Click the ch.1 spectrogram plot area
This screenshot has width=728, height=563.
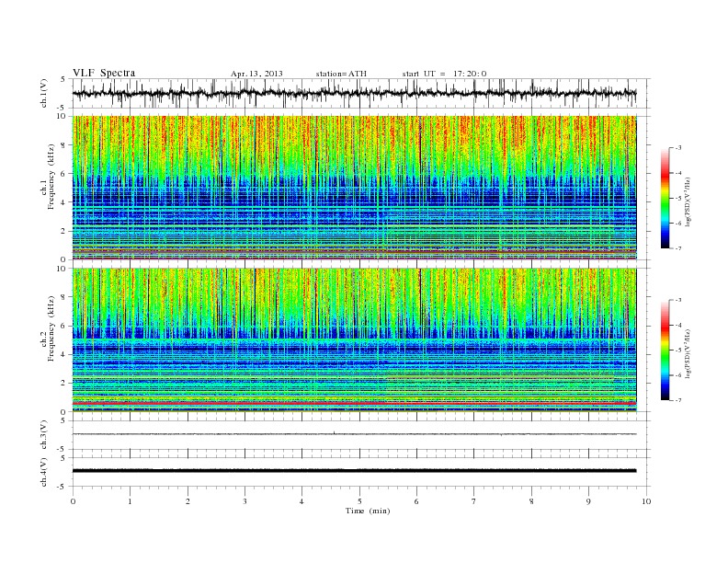pos(355,188)
